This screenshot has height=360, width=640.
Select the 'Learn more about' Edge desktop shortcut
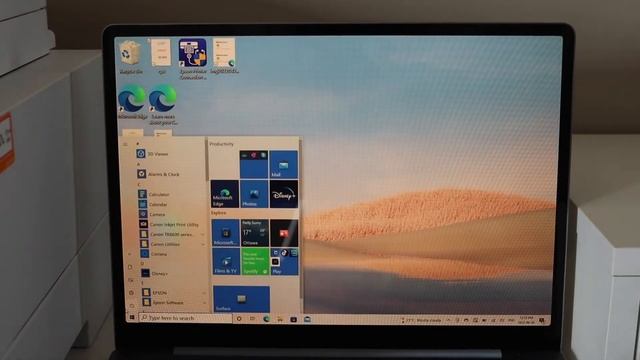163,105
